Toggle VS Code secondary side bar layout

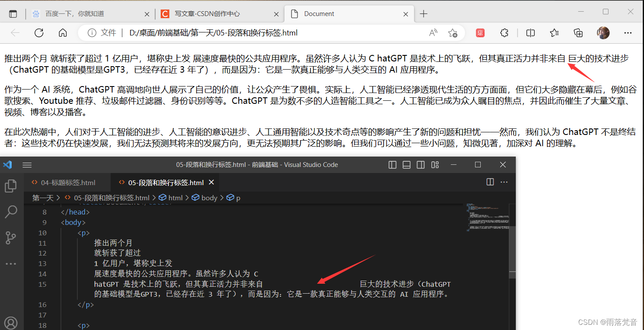(421, 165)
